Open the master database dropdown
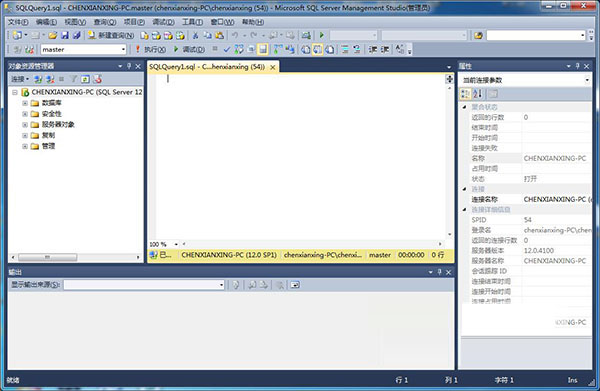This screenshot has height=391, width=600. 83,49
